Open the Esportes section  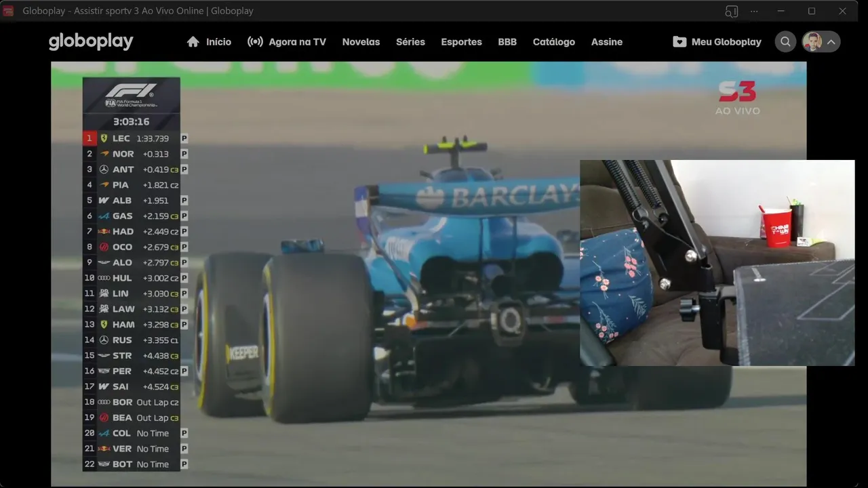[x=461, y=41]
